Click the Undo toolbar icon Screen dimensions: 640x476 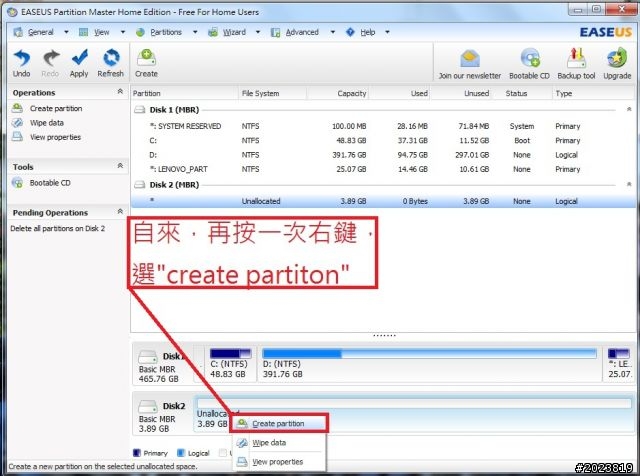click(22, 58)
